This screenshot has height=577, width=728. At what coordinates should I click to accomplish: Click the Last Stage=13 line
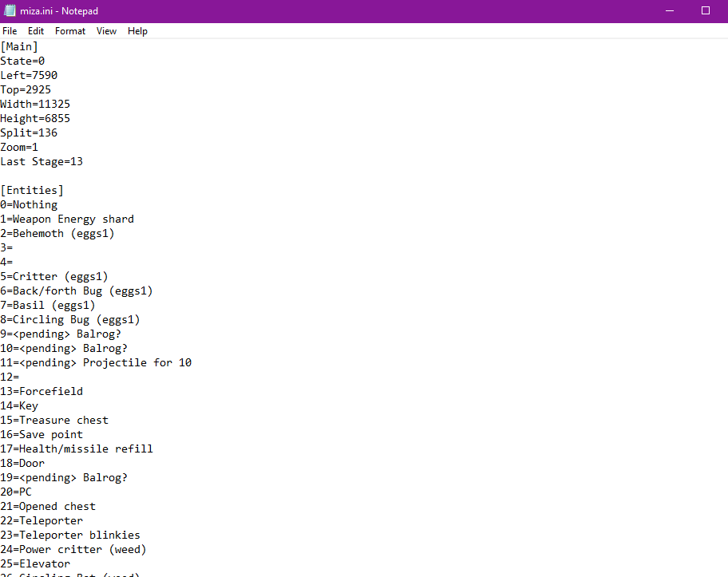(42, 161)
